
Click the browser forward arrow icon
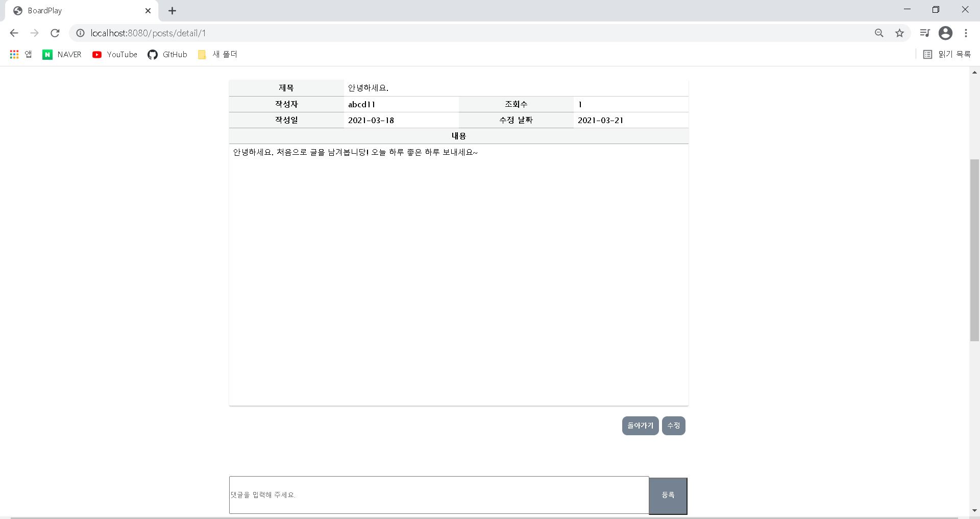click(34, 33)
